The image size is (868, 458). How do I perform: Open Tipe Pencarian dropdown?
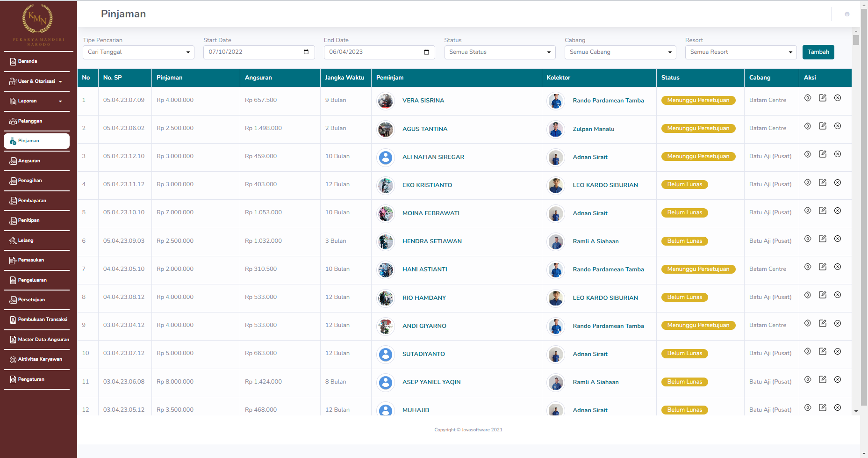click(138, 52)
